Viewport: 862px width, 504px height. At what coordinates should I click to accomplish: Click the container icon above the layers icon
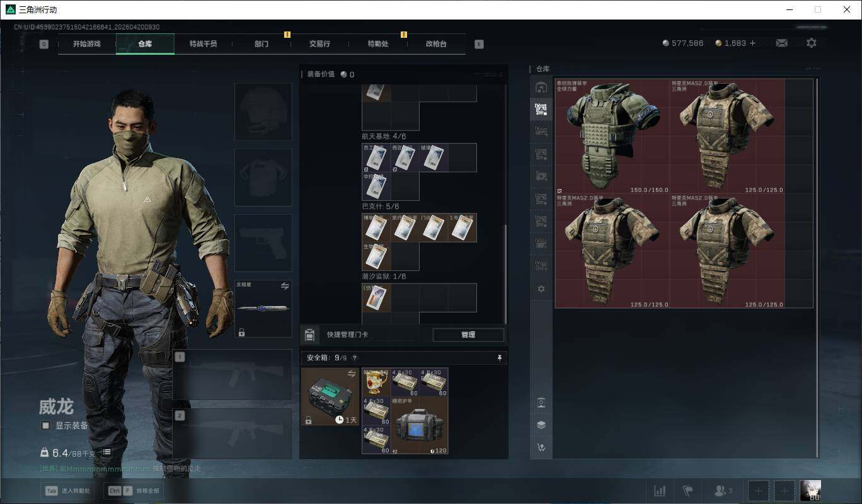click(541, 403)
